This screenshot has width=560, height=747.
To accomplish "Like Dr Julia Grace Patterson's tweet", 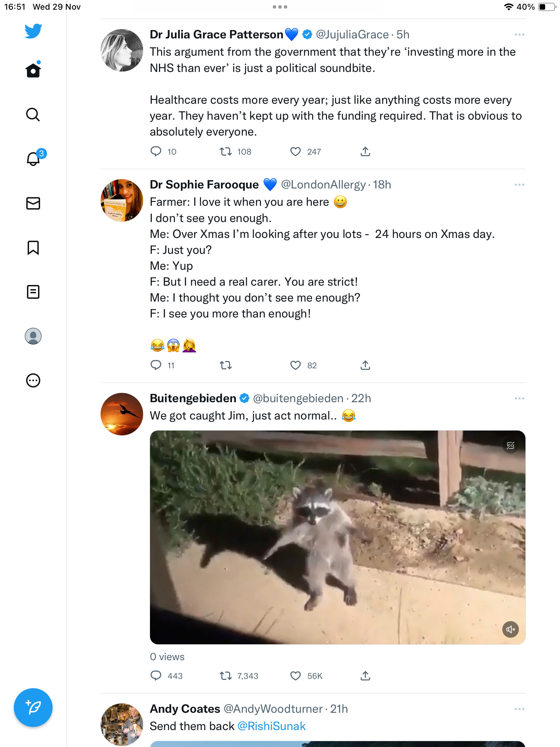I will (295, 151).
